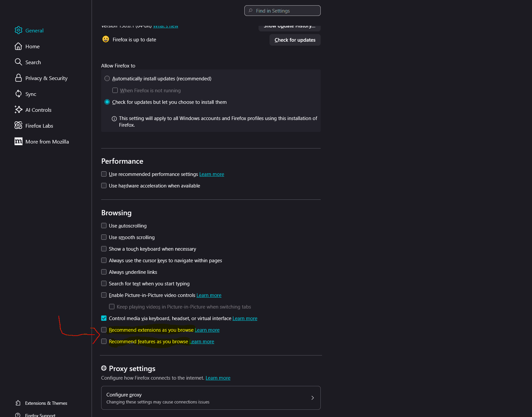The height and width of the screenshot is (417, 532).
Task: Click the info icon beside Windows accounts notice
Action: pos(114,119)
